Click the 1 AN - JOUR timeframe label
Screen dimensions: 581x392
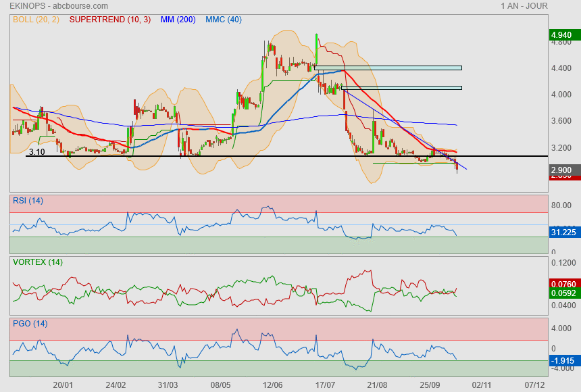click(x=524, y=6)
